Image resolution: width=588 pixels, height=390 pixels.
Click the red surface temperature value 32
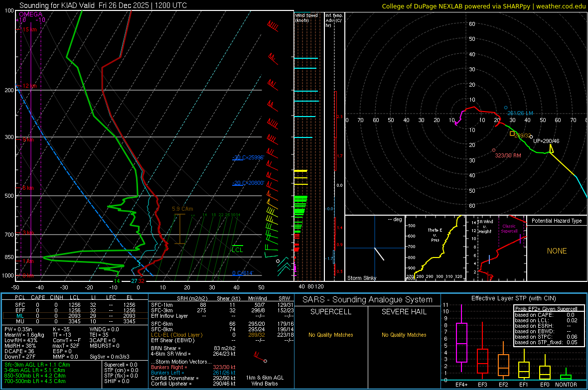pyautogui.click(x=141, y=281)
